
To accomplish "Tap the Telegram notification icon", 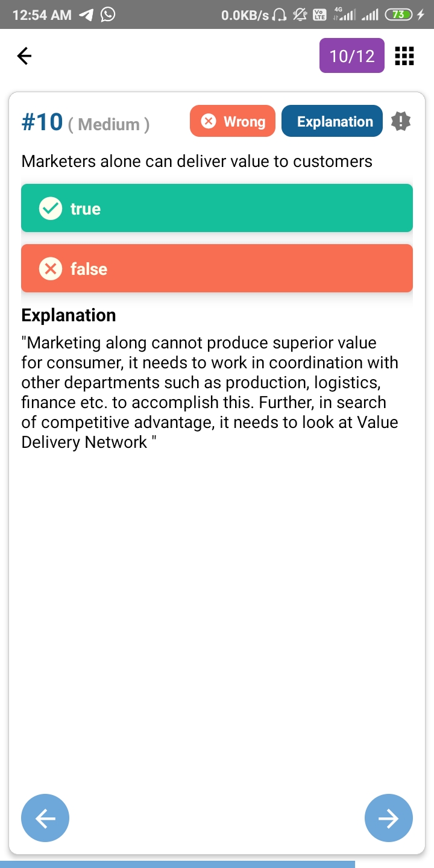I will (86, 15).
